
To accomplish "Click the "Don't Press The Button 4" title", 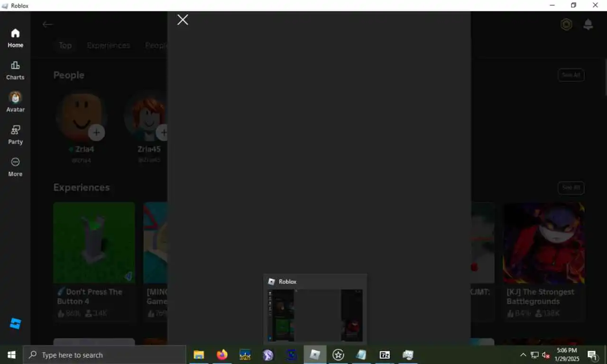I will [x=90, y=297].
